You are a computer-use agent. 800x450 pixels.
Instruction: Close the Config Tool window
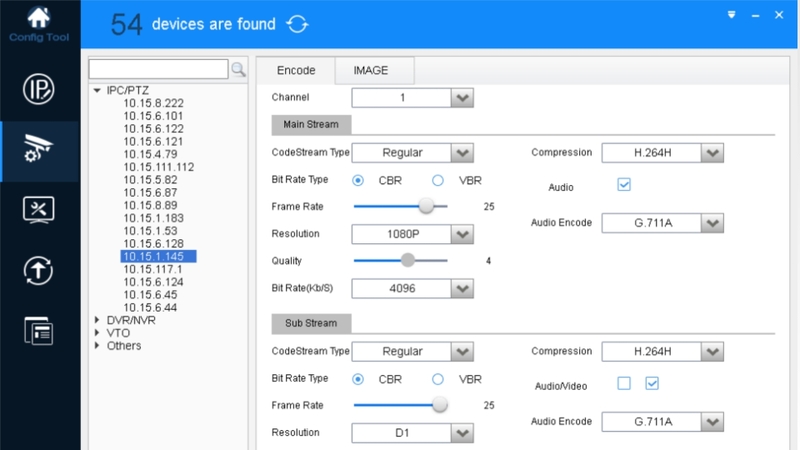(779, 15)
